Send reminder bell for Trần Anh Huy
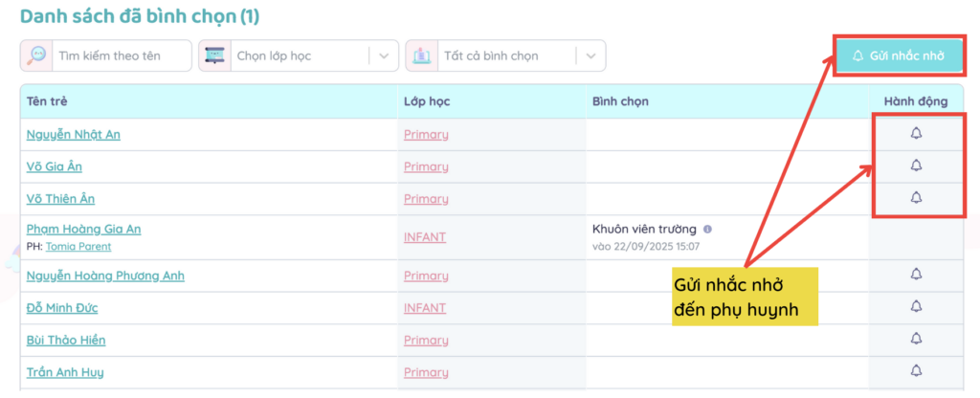Image resolution: width=980 pixels, height=398 pixels. pos(916,370)
